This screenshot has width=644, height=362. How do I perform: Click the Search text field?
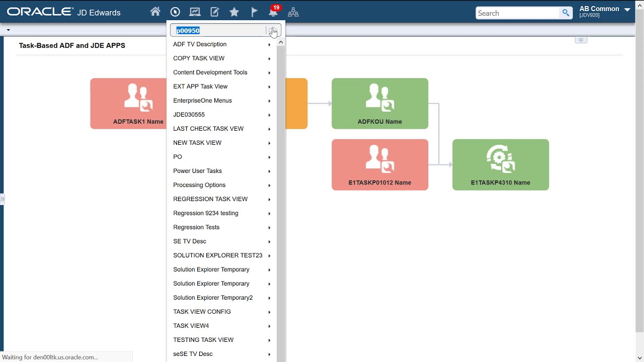pyautogui.click(x=517, y=13)
